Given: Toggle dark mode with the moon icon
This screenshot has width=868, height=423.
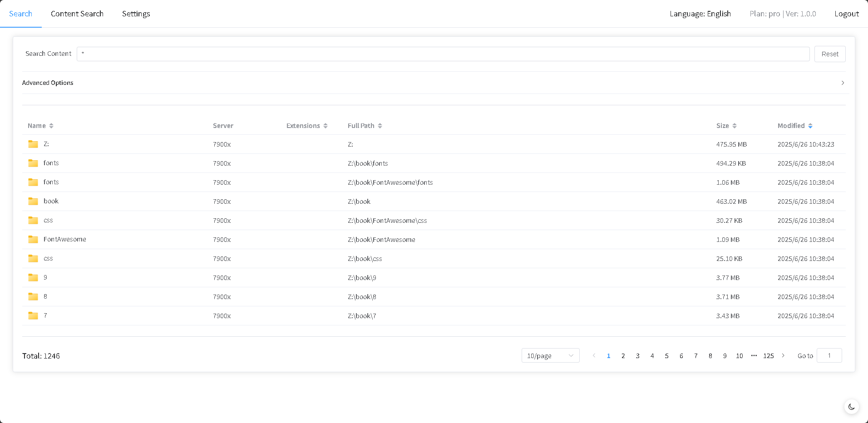Looking at the screenshot, I should click(x=851, y=407).
